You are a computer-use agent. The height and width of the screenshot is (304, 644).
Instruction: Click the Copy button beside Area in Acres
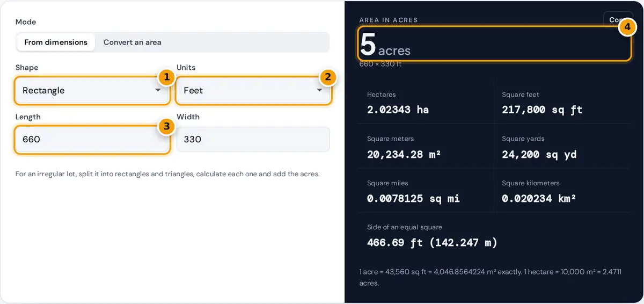click(x=618, y=20)
